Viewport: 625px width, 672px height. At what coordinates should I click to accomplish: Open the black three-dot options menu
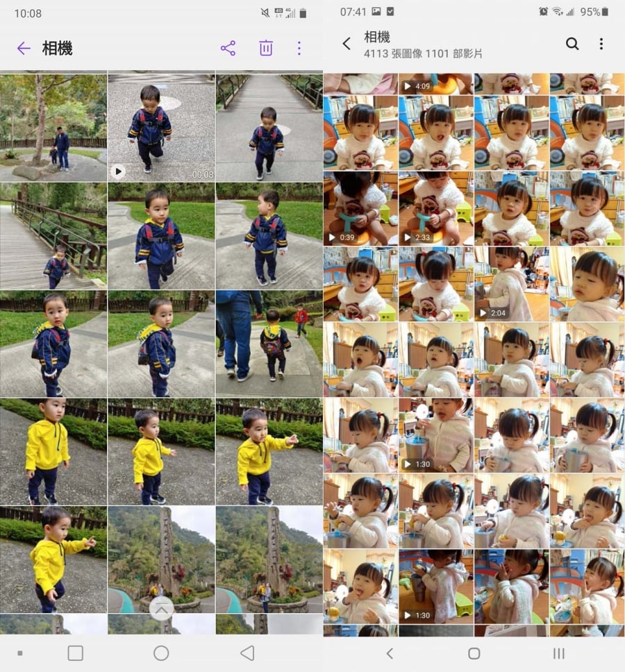click(601, 44)
